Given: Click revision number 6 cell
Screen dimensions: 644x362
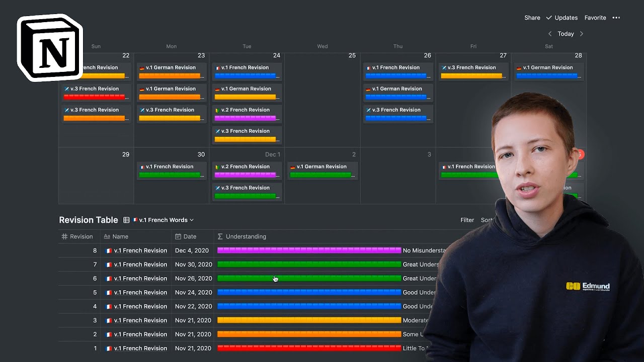Looking at the screenshot, I should [79, 279].
